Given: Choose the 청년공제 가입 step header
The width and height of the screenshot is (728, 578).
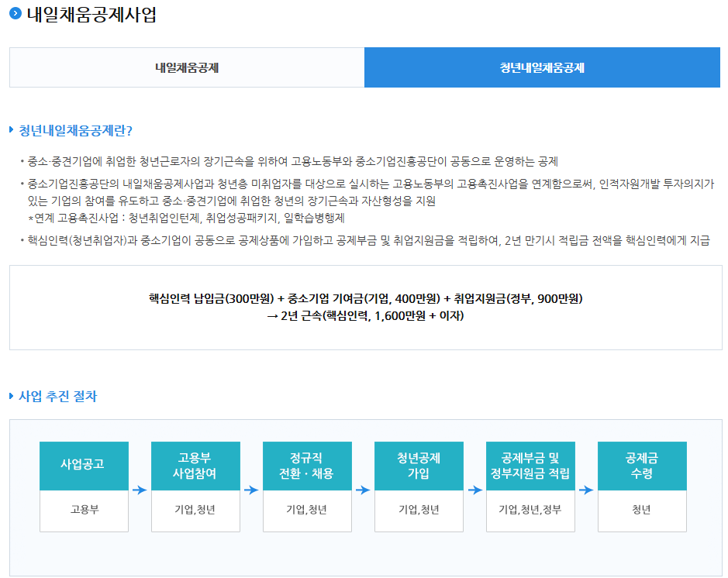Looking at the screenshot, I should (419, 466).
